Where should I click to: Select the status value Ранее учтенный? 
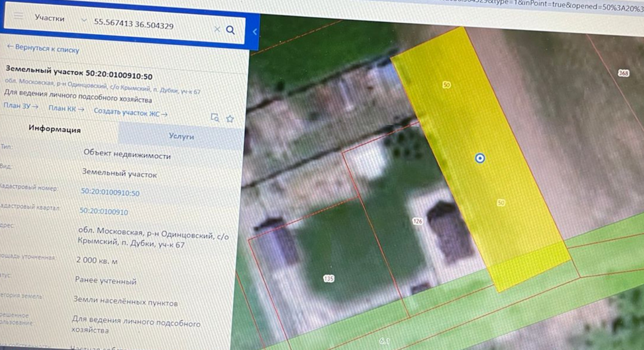105,281
